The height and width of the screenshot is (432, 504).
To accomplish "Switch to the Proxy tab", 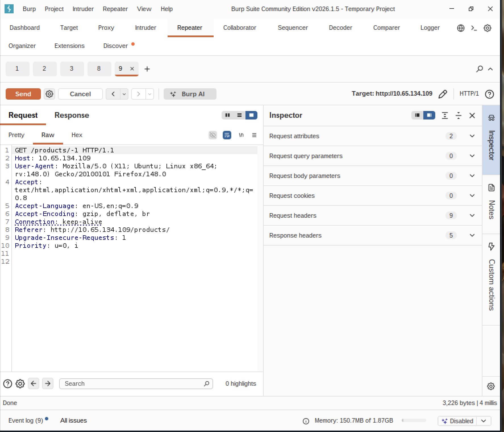I will click(106, 28).
